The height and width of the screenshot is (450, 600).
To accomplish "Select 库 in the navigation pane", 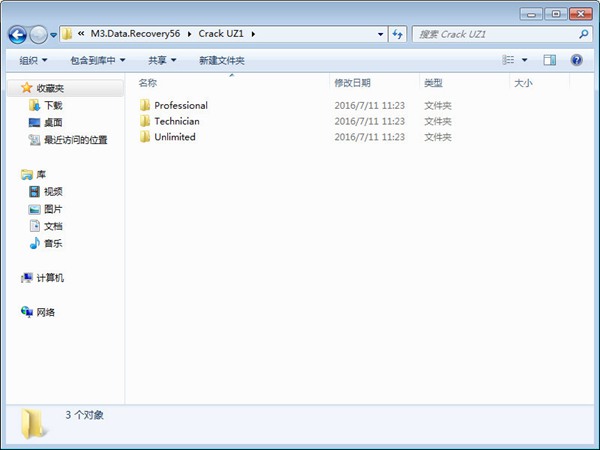I will (41, 174).
